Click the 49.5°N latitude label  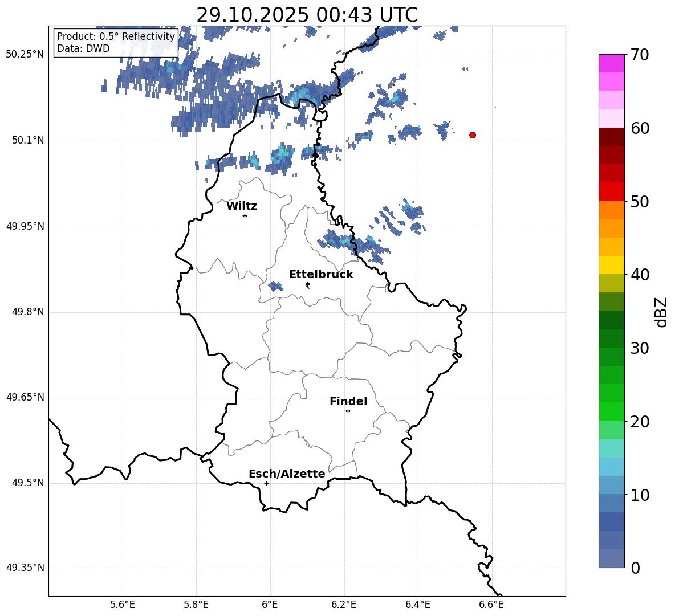tap(28, 483)
